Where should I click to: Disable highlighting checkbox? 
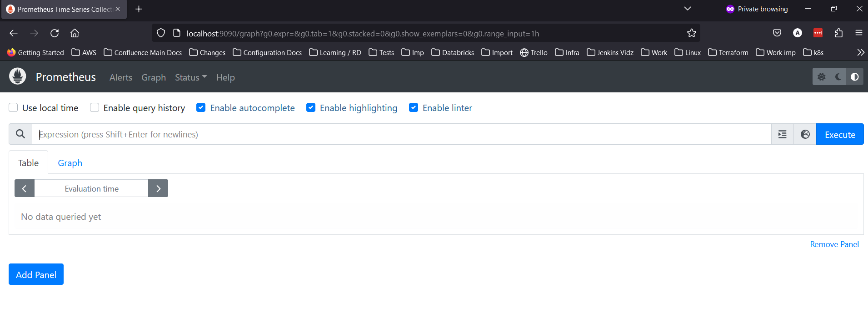311,107
